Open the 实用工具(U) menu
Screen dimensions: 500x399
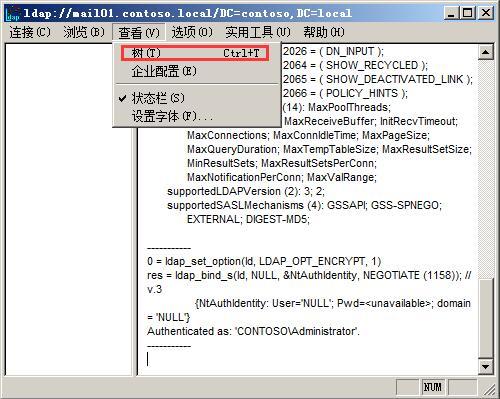click(258, 32)
